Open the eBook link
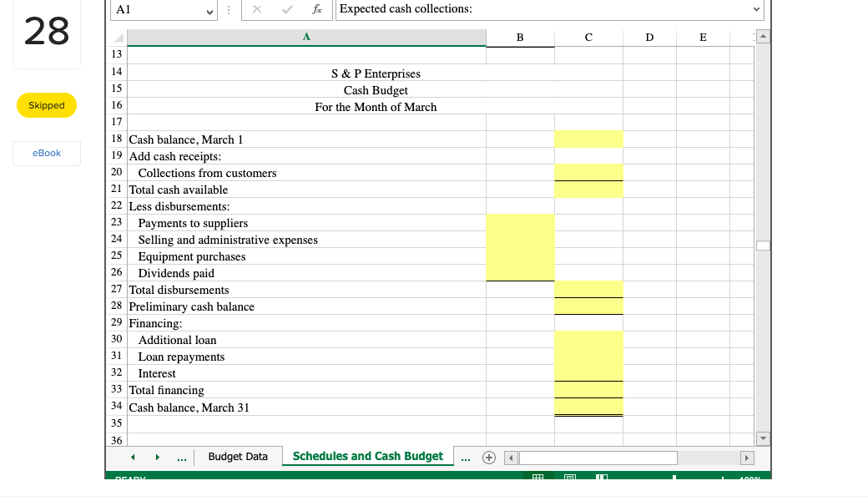 (x=46, y=153)
